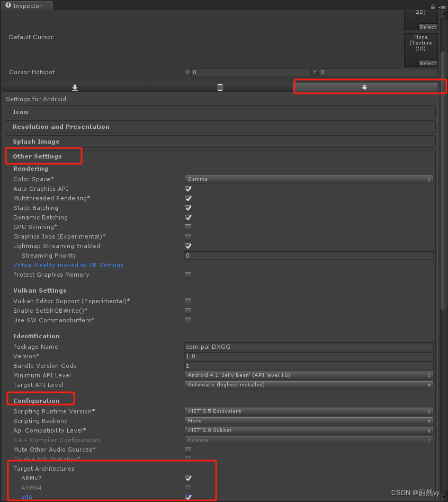Open the Minimum API Level dropdown
Viewport: 448px width, 502px height.
coord(309,375)
